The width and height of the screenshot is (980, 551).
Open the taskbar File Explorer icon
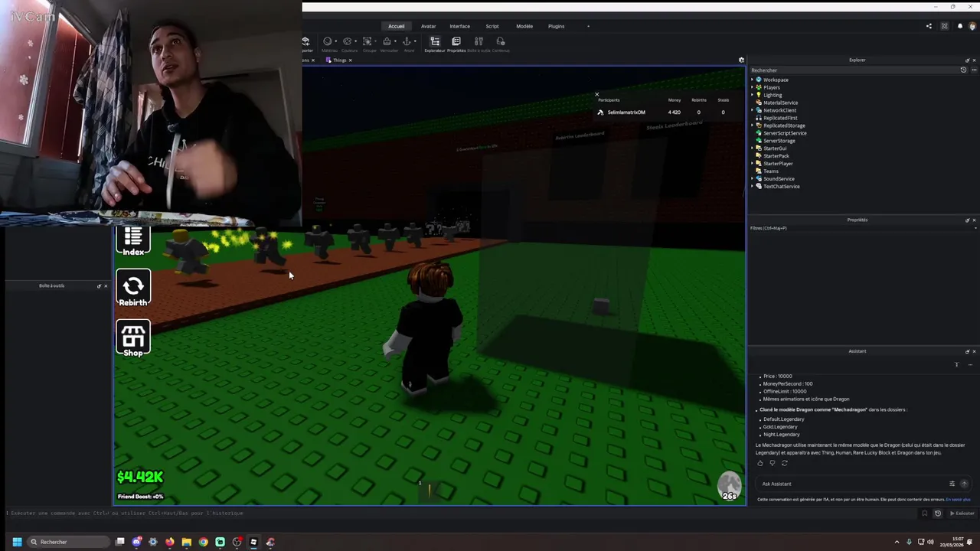186,542
